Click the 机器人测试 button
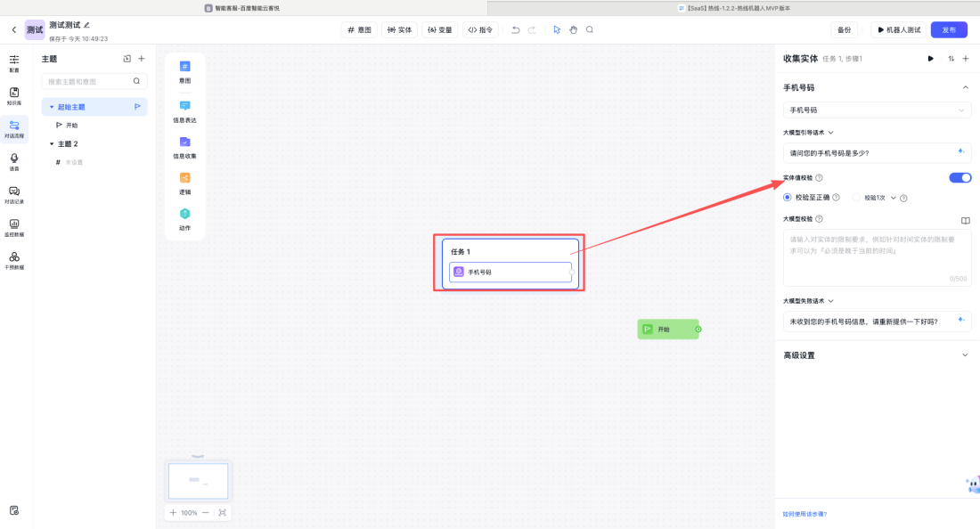This screenshot has width=980, height=529. pos(899,29)
